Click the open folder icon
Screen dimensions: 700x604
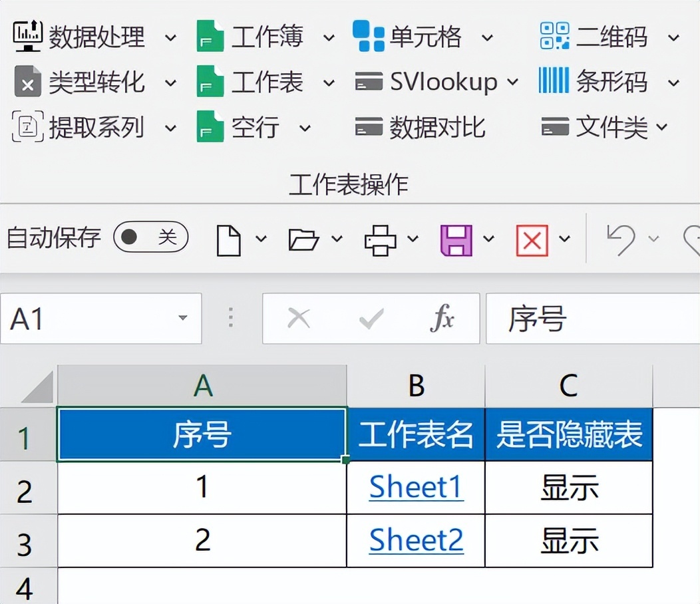pyautogui.click(x=303, y=239)
